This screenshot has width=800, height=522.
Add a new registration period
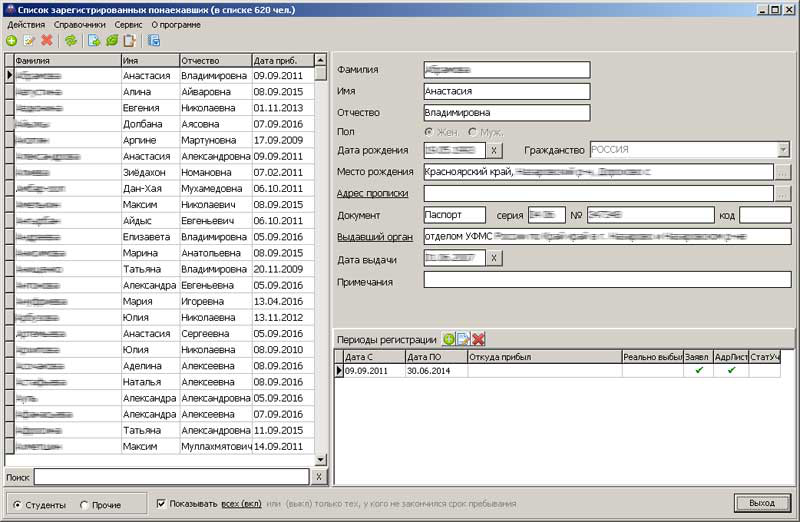click(x=449, y=340)
